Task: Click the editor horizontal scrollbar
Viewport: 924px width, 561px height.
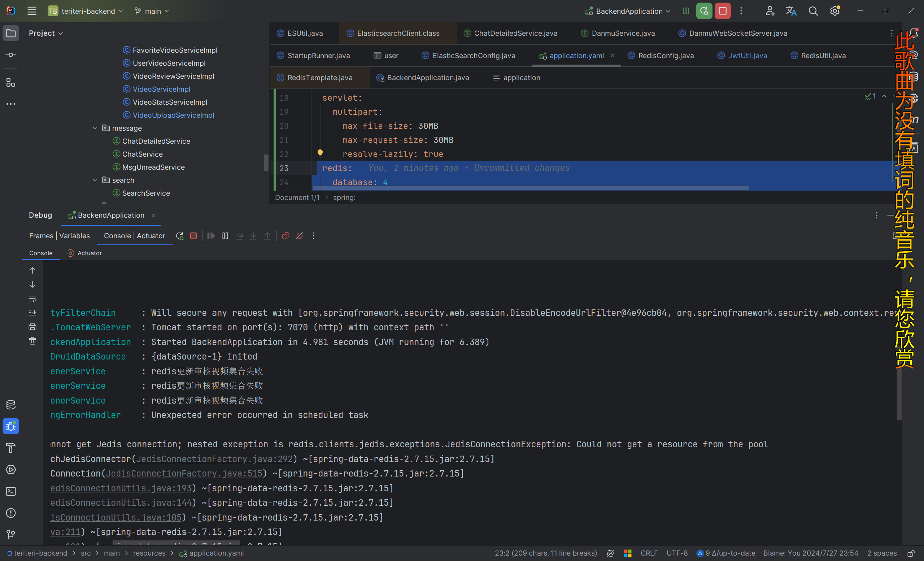Action: tap(530, 188)
